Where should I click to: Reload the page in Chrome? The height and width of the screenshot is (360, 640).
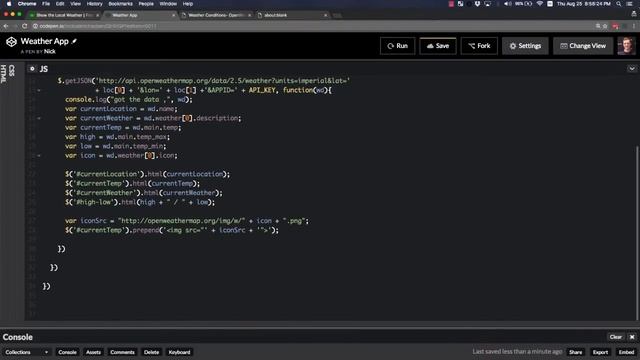[x=24, y=26]
